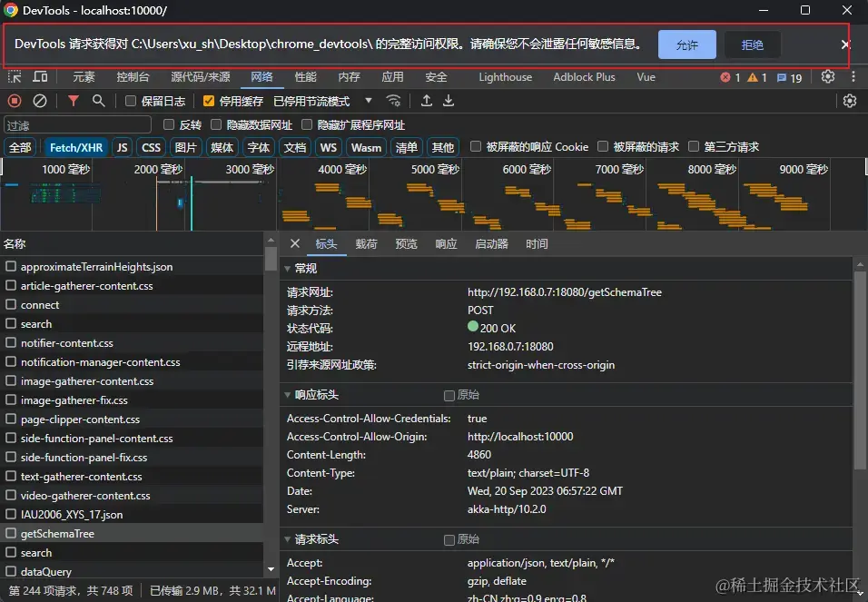Select the getSchemaTree request row

point(132,533)
